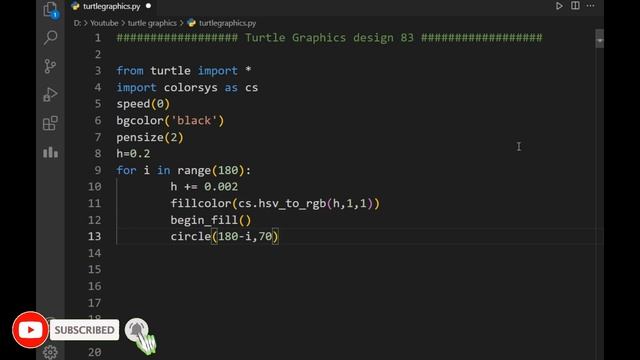The image size is (640, 360).
Task: Click line number 1 in the gutter
Action: click(98, 38)
